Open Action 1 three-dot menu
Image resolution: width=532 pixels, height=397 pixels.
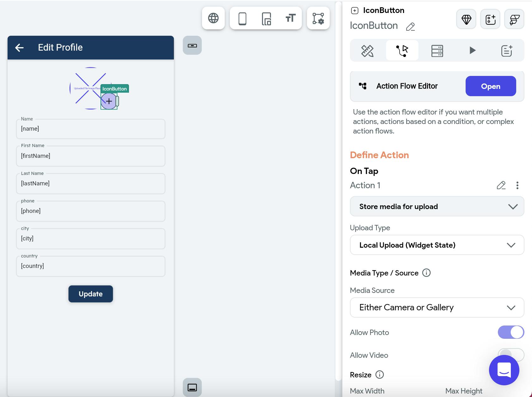point(517,185)
